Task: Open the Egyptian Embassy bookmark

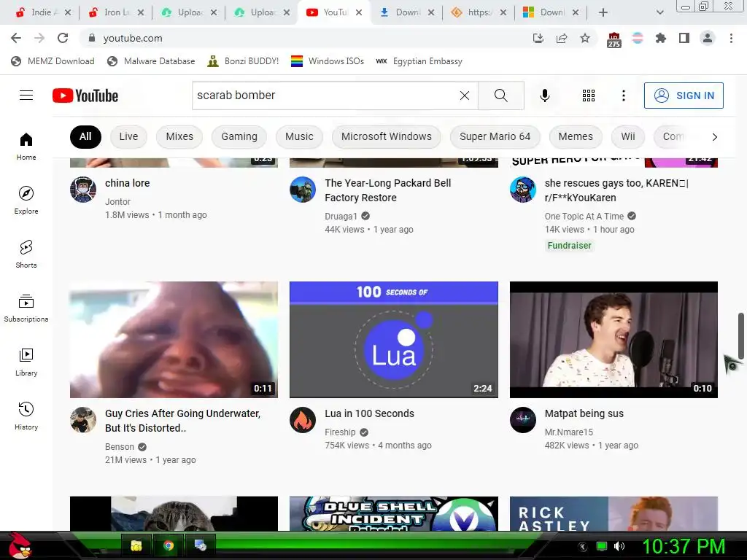Action: pos(419,61)
